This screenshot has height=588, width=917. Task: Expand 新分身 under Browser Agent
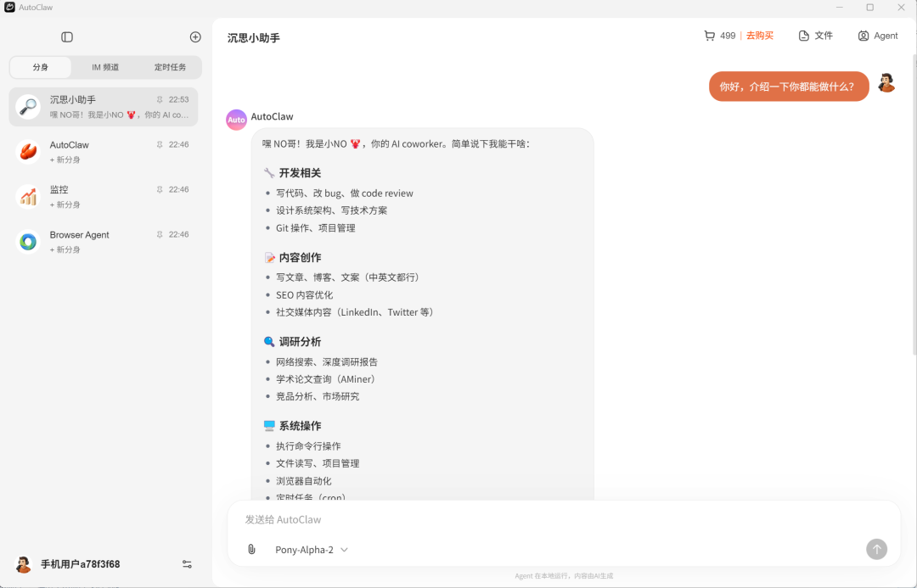pos(65,249)
